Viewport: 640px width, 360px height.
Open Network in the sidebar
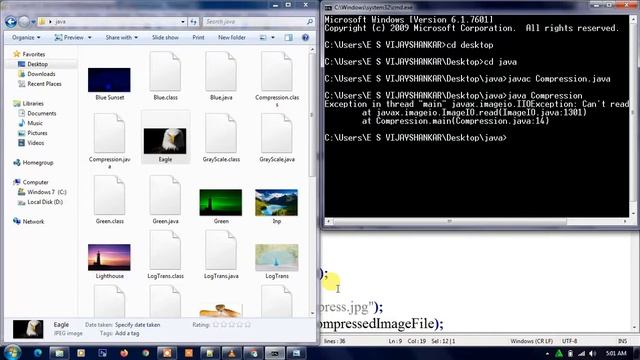click(x=33, y=222)
